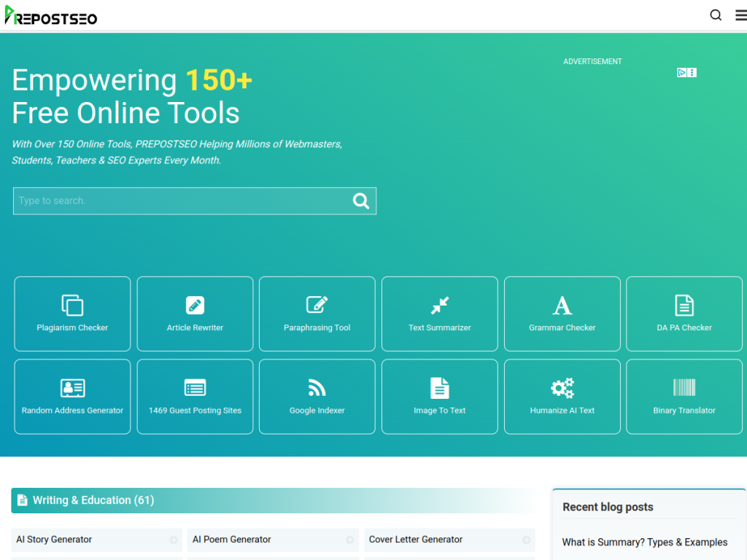
Task: Open the Article Rewriter label link
Action: click(195, 327)
